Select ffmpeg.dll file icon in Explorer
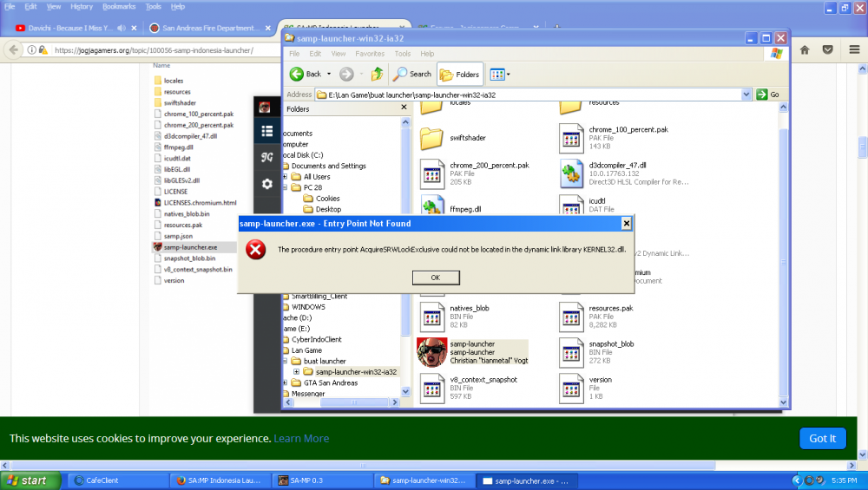 tap(431, 206)
